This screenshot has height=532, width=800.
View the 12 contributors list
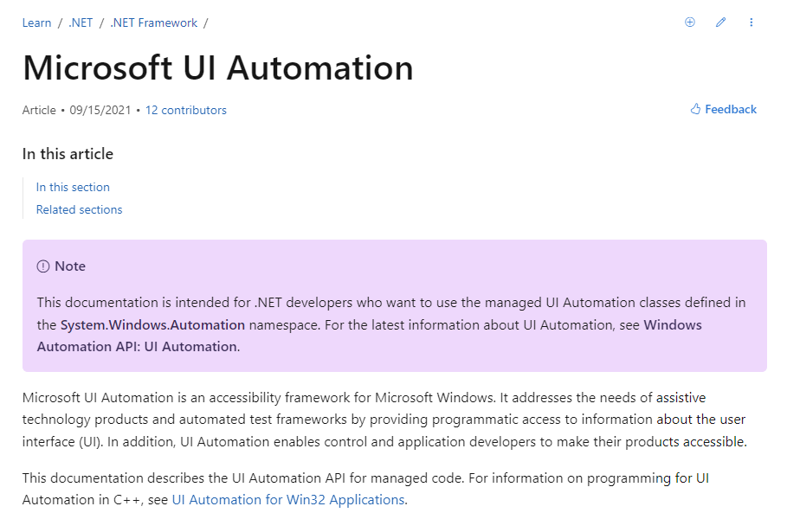185,110
